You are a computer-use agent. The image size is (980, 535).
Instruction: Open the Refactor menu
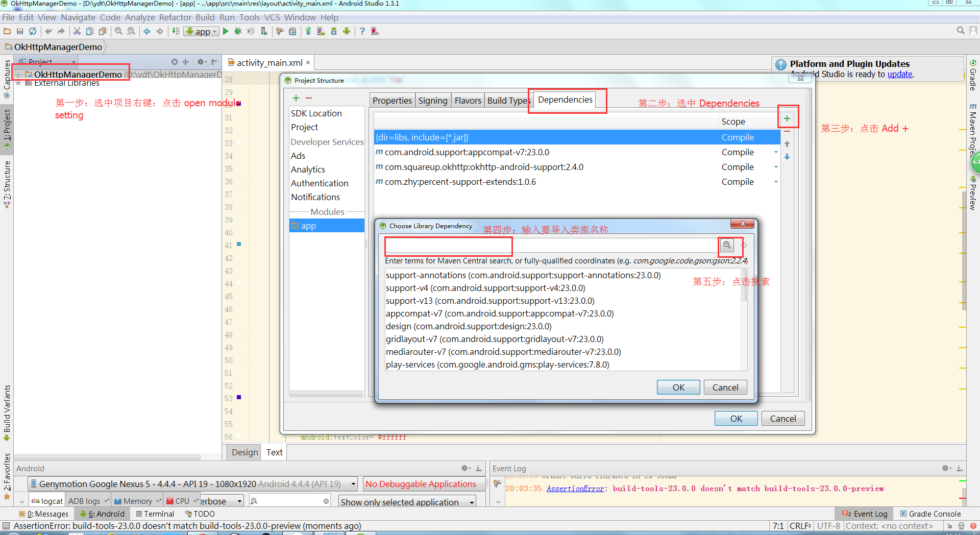pos(175,17)
